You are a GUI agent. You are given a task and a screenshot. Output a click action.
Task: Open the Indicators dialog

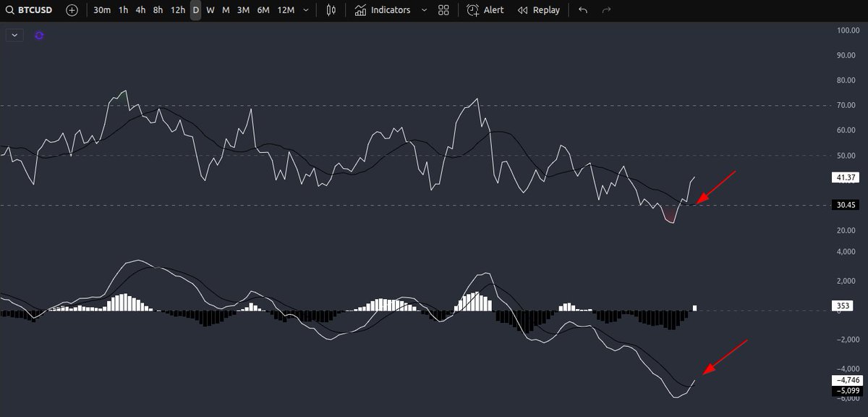click(x=383, y=10)
